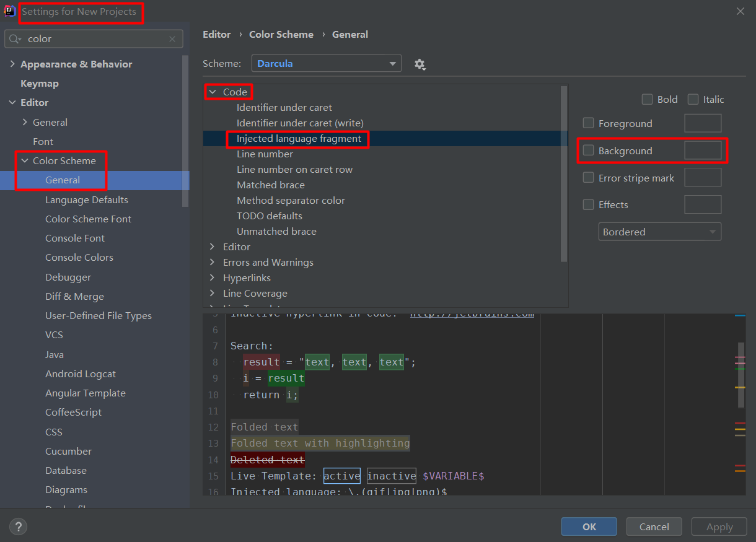Select Line number on caret row
This screenshot has height=542, width=756.
294,169
